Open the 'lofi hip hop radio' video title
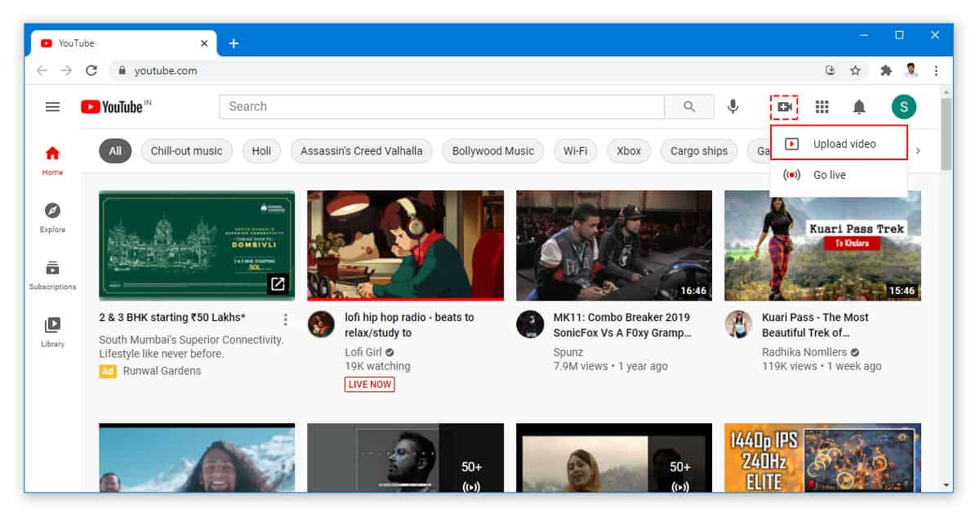Image resolution: width=980 pixels, height=527 pixels. pos(409,325)
